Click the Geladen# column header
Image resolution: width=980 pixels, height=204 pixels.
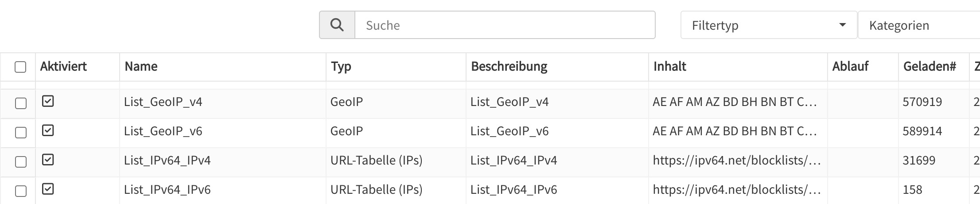[x=929, y=67]
